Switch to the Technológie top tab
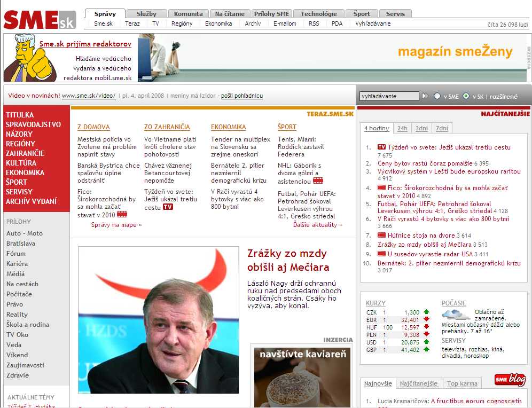Screen dimensions: 532x408 [318, 14]
